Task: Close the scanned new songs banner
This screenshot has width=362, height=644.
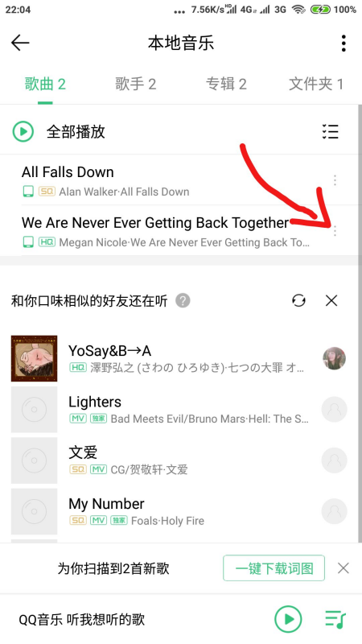Action: point(343,568)
